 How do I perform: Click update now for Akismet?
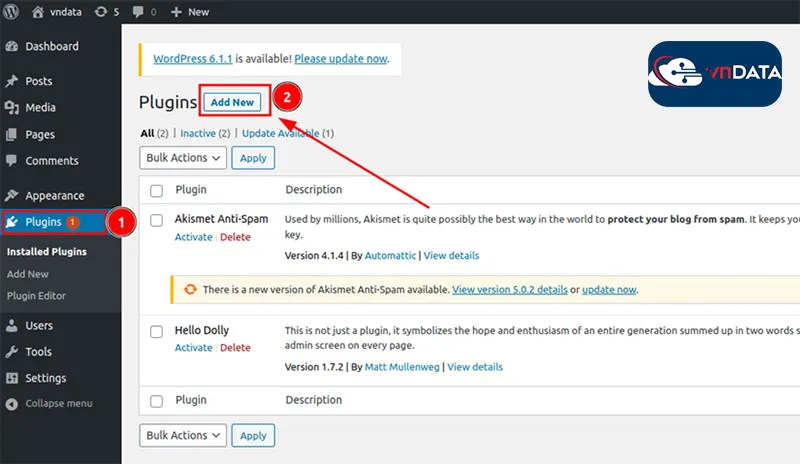click(609, 289)
